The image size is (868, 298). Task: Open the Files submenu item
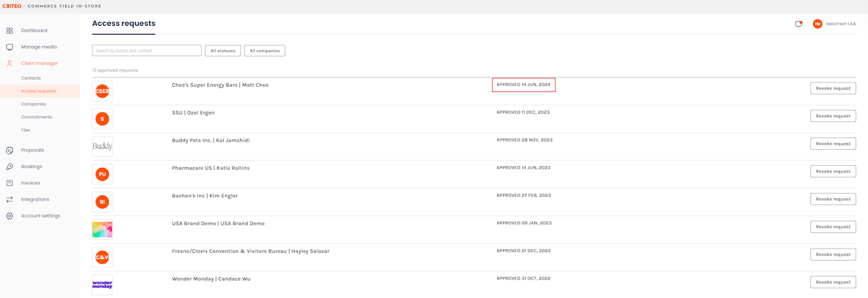[x=26, y=130]
